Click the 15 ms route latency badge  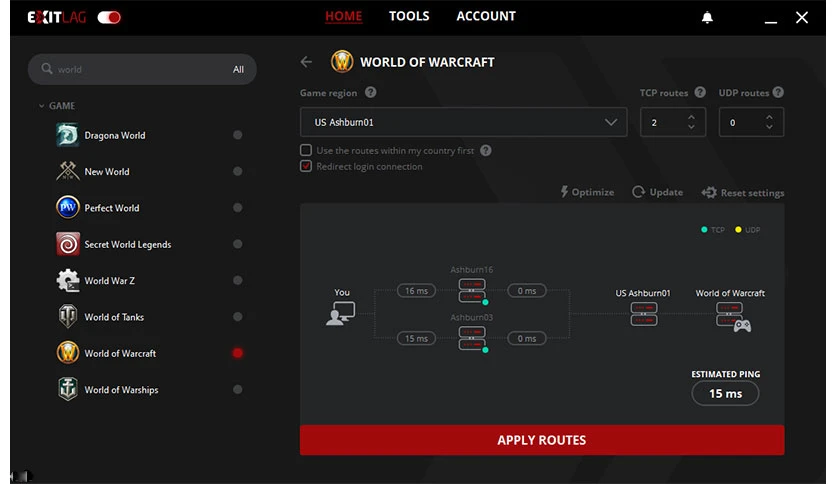(x=416, y=338)
